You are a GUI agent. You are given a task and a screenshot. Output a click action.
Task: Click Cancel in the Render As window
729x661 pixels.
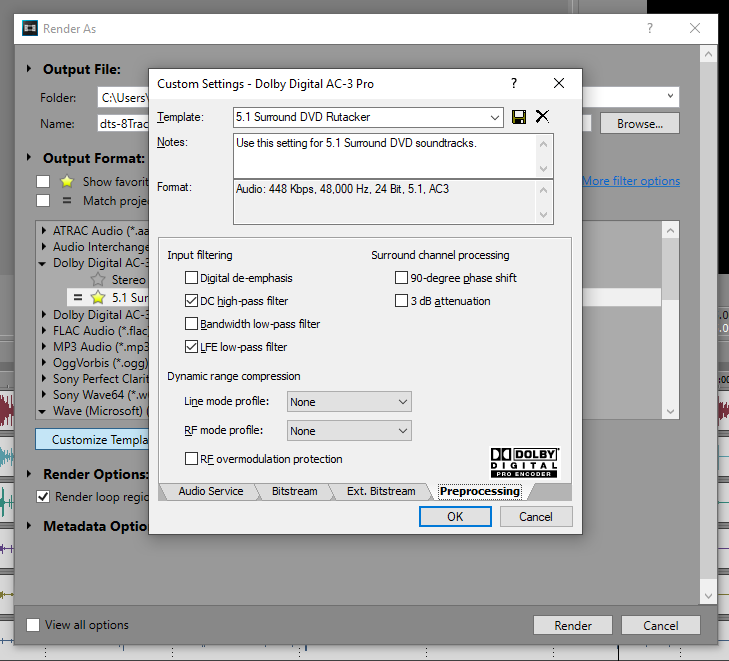click(660, 626)
